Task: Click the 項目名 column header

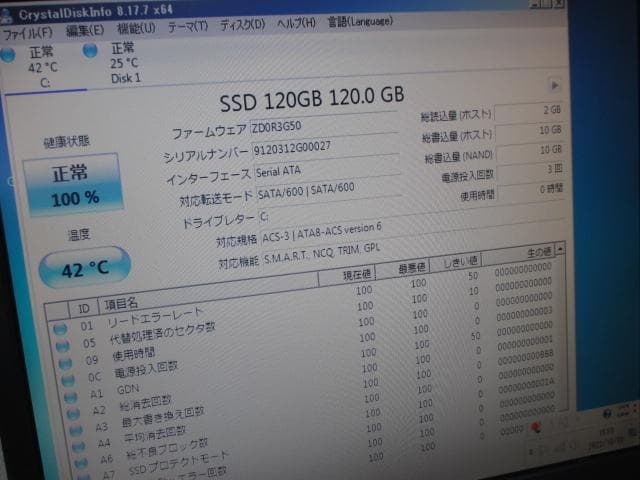Action: pyautogui.click(x=208, y=291)
